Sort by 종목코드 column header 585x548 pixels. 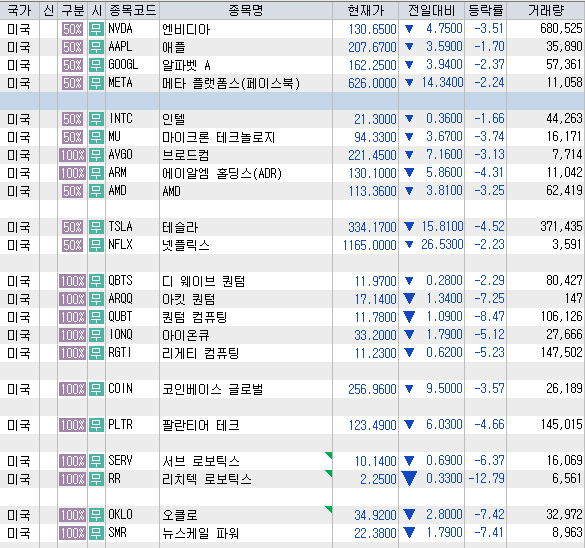[x=132, y=10]
